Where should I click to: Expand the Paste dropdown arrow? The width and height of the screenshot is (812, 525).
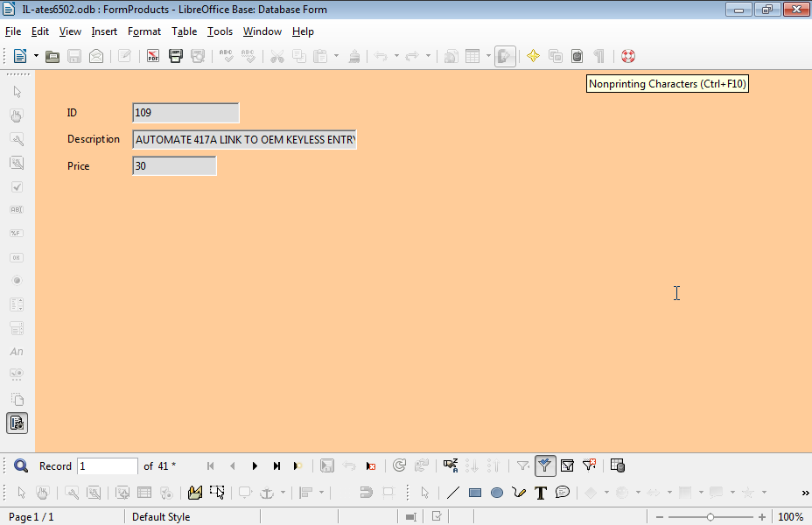[336, 56]
